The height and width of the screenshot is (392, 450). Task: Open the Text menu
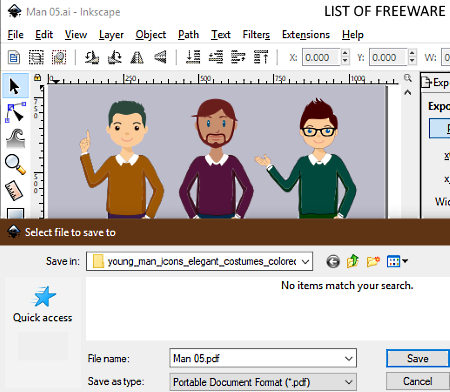pos(221,35)
